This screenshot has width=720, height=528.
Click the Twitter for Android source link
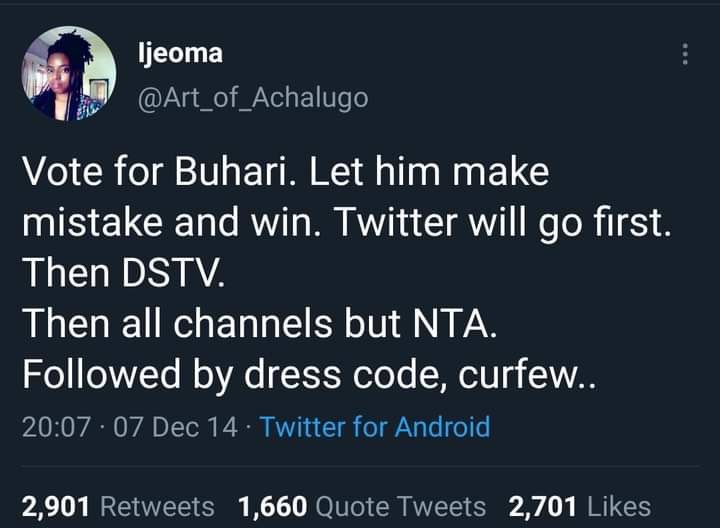(x=375, y=427)
